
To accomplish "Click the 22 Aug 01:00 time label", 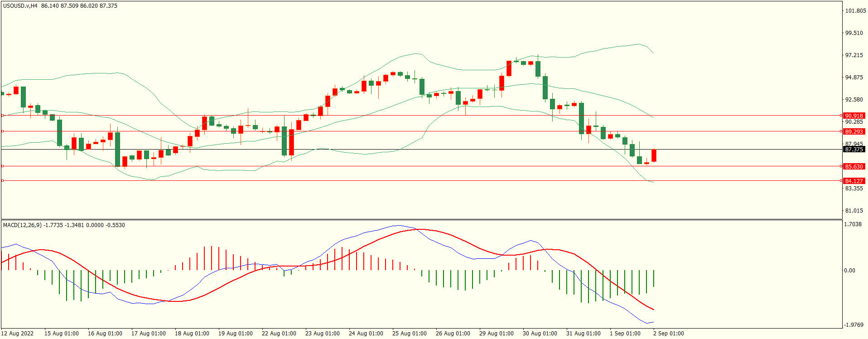I will [279, 334].
